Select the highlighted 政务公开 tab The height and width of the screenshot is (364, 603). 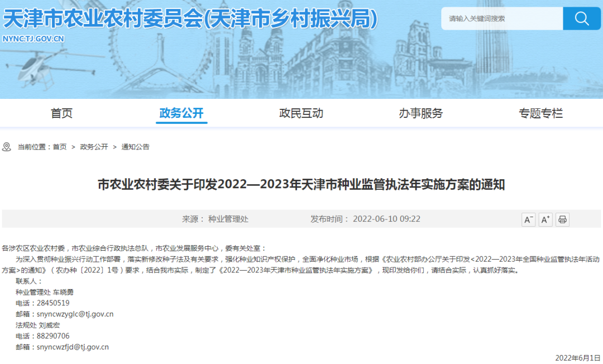coord(181,113)
